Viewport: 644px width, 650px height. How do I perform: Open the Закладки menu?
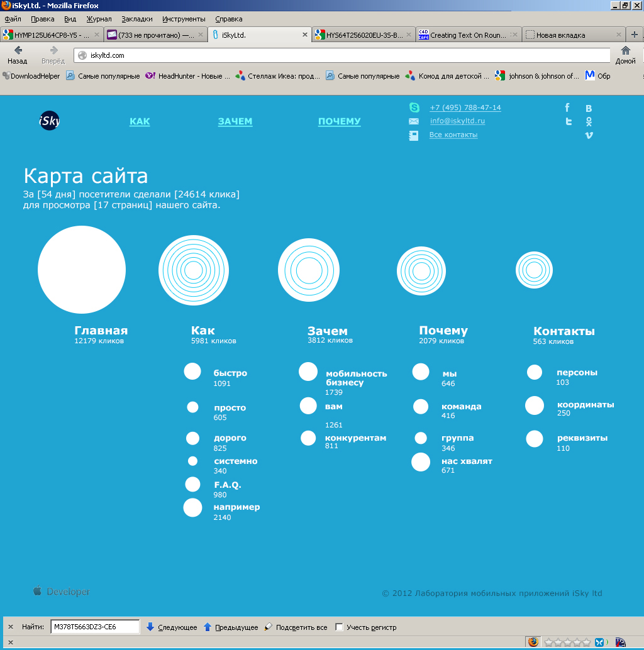point(137,19)
